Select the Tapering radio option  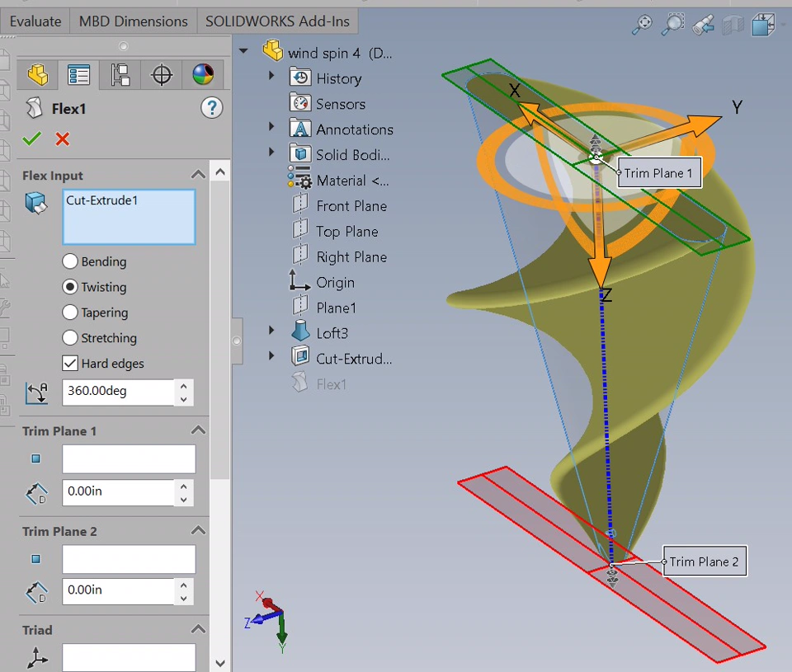[x=69, y=312]
